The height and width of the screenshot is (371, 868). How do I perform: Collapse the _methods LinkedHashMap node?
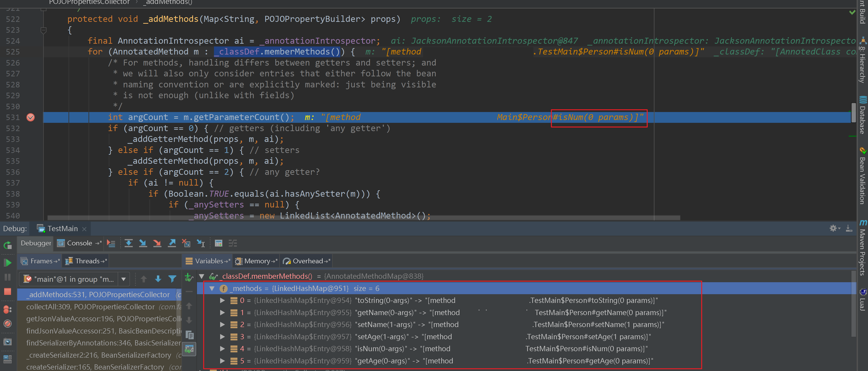[x=212, y=288]
